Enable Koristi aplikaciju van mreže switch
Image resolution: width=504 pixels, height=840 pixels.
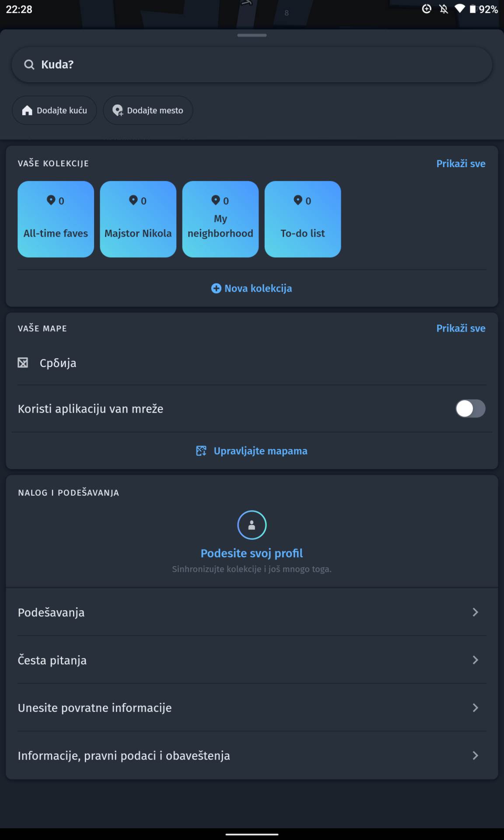pyautogui.click(x=470, y=409)
